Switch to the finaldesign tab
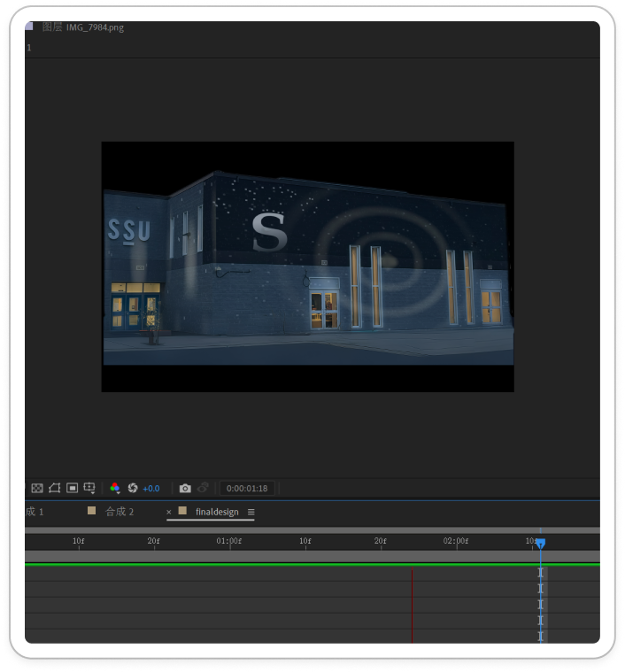Image resolution: width=625 pixels, height=672 pixels. [217, 512]
